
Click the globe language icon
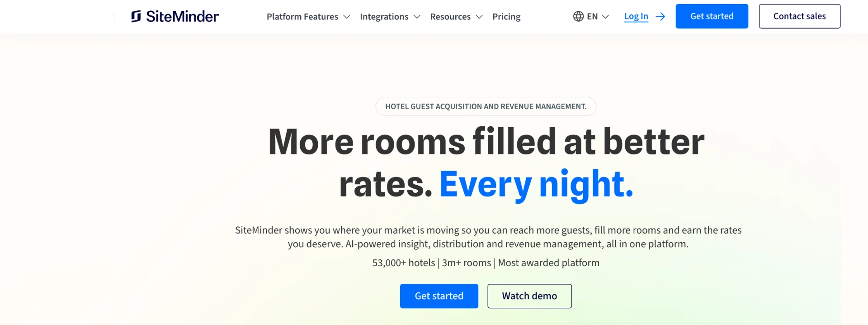[x=578, y=16]
